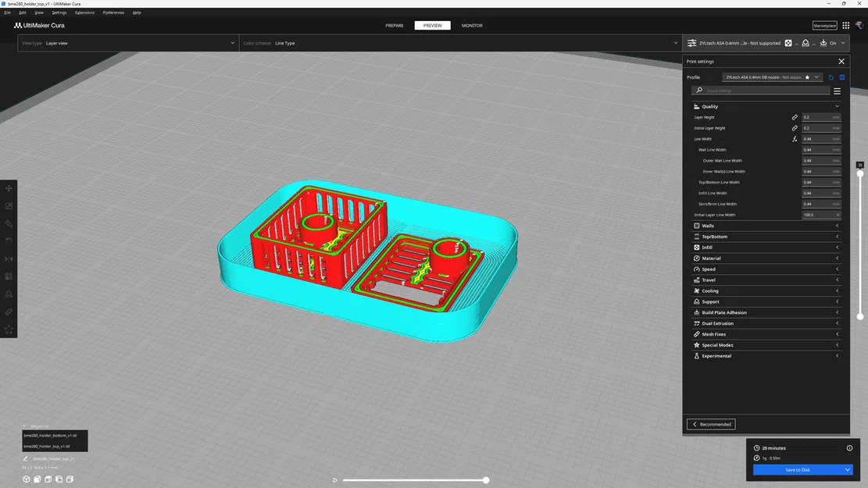Open the Line Type color scheme dropdown

tap(469, 43)
